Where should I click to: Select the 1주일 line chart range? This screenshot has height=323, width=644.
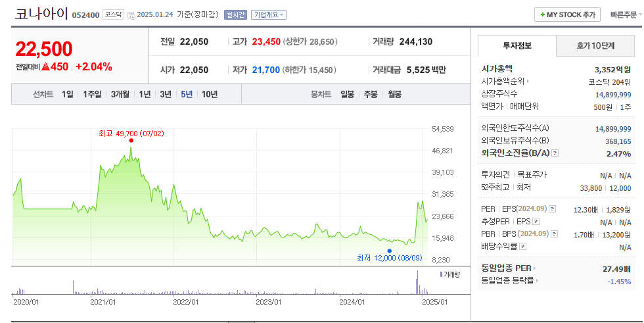pyautogui.click(x=92, y=95)
